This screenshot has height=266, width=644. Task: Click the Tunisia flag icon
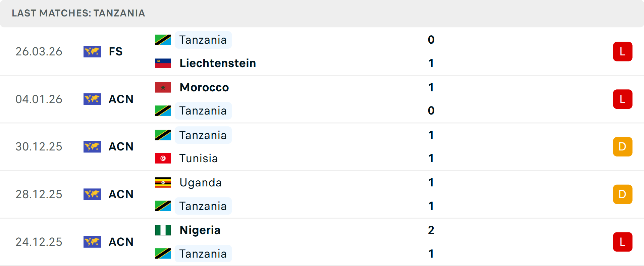point(163,158)
